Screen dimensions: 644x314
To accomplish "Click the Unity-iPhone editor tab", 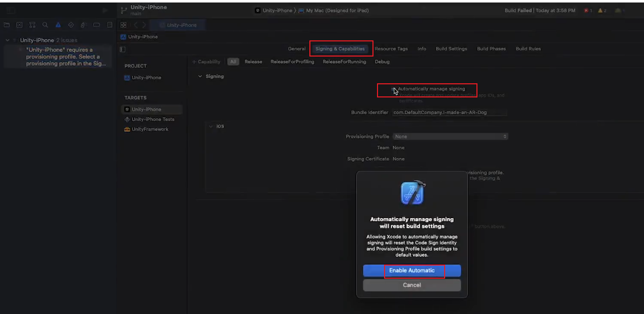I will pos(178,25).
